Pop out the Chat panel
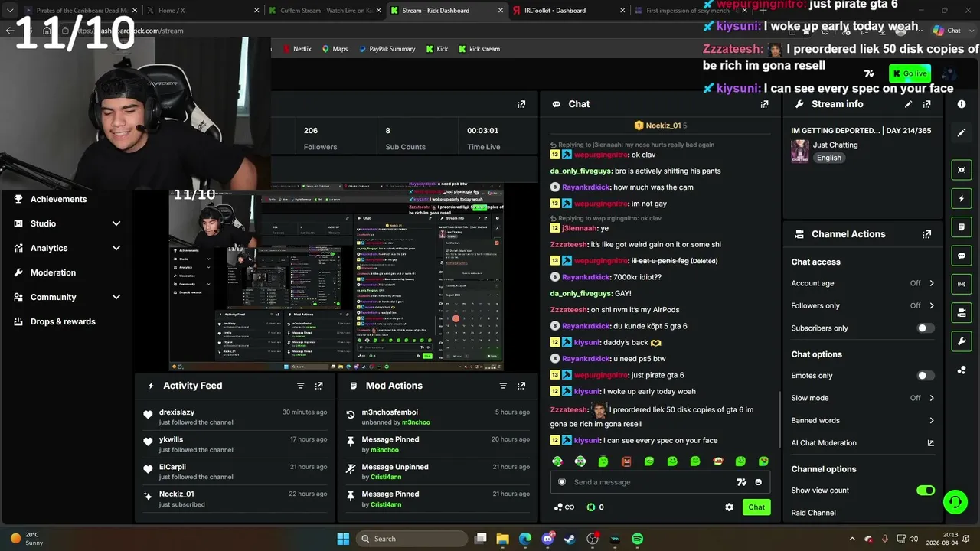Screen dimensions: 980x551 764,104
